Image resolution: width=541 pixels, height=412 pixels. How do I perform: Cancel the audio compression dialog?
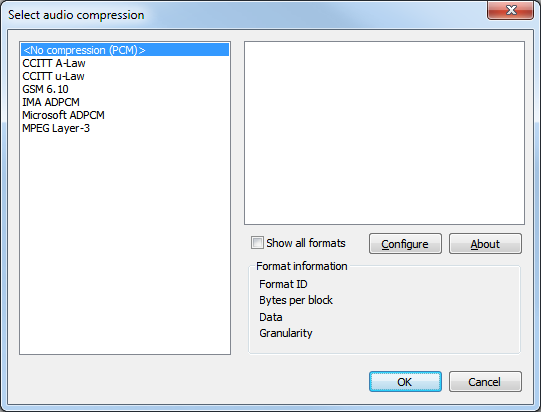point(485,382)
